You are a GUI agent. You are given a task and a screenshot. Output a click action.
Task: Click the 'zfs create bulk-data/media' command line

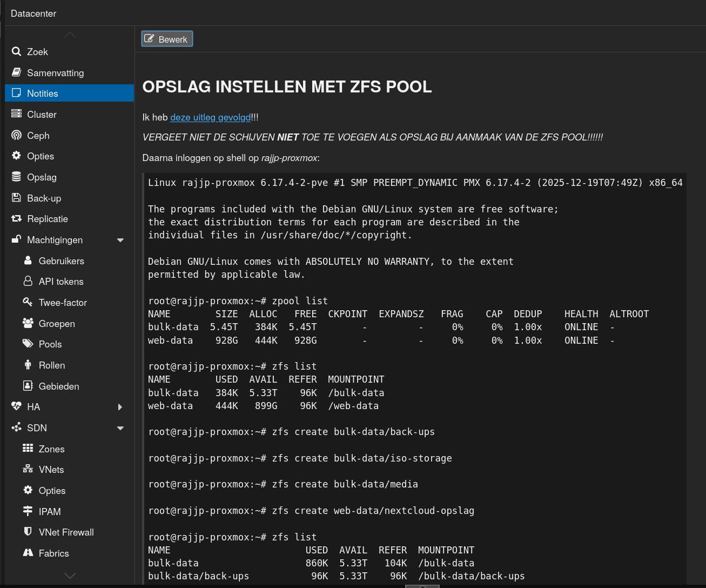click(x=283, y=484)
